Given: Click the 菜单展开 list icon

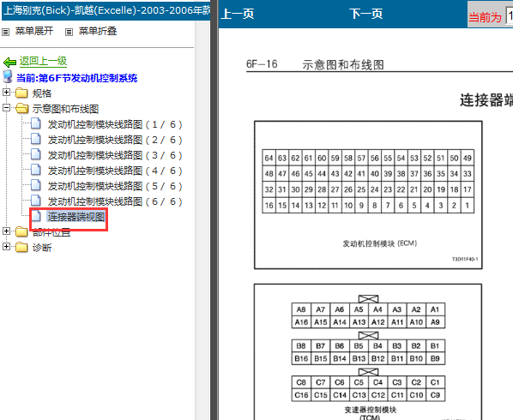Looking at the screenshot, I should click(x=5, y=32).
